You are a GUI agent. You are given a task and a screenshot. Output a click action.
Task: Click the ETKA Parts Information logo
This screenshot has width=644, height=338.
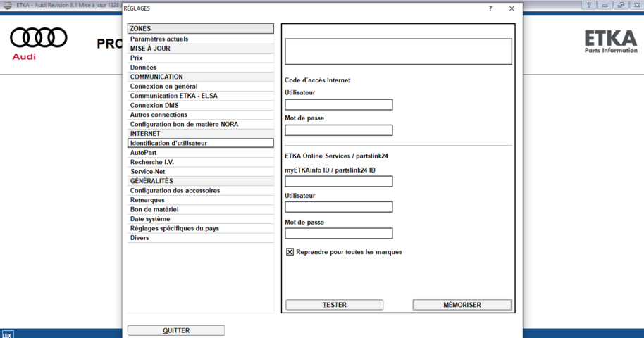(611, 42)
